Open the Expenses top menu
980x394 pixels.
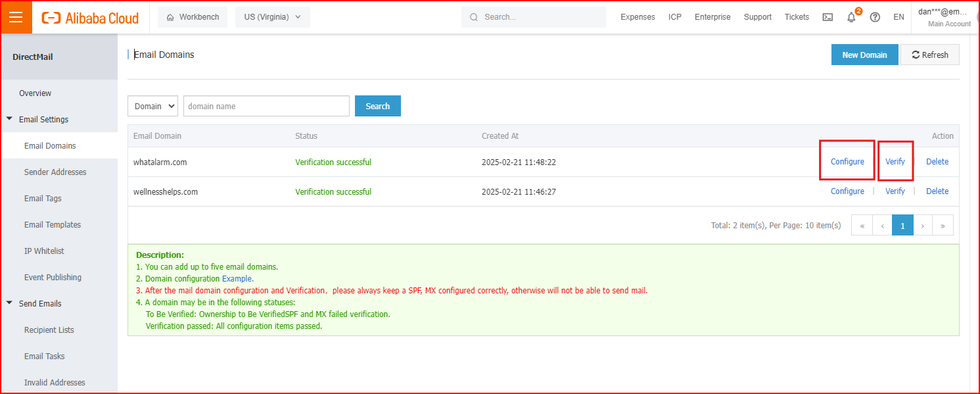coord(638,17)
